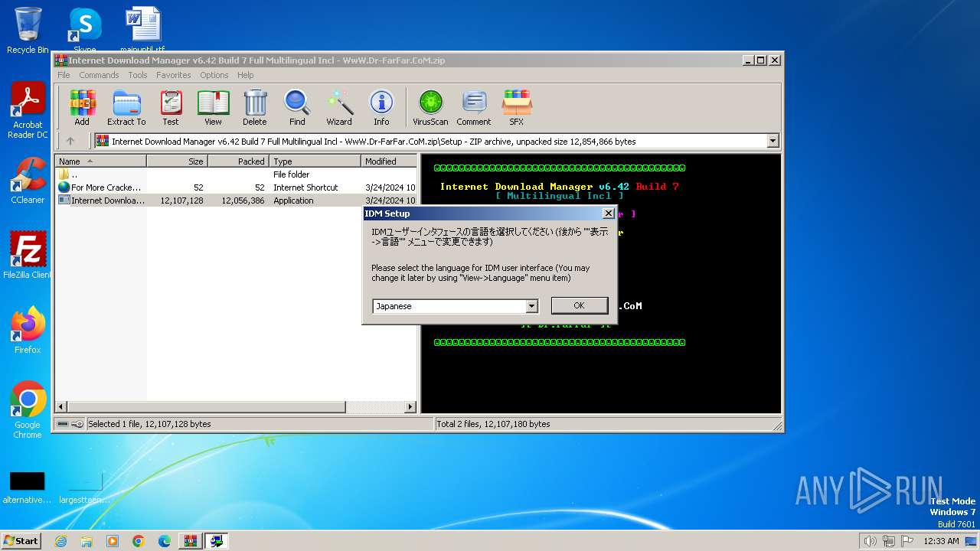This screenshot has width=980, height=551.
Task: Sort files by Size column
Action: click(x=177, y=161)
